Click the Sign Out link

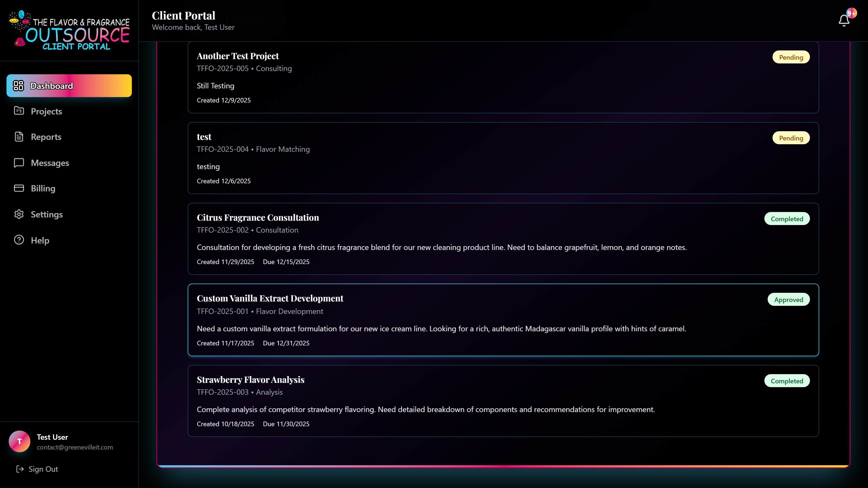coord(43,469)
